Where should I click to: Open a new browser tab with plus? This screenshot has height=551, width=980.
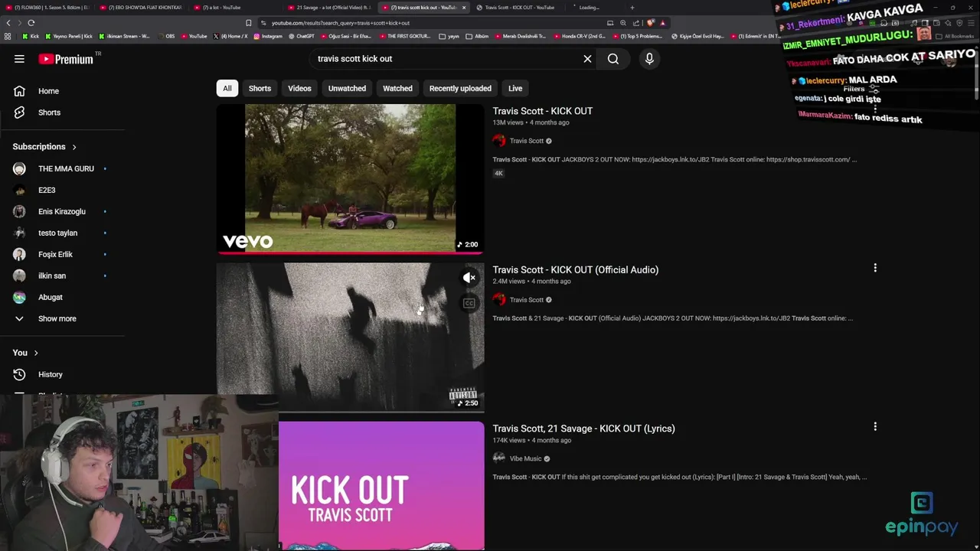[x=632, y=8]
